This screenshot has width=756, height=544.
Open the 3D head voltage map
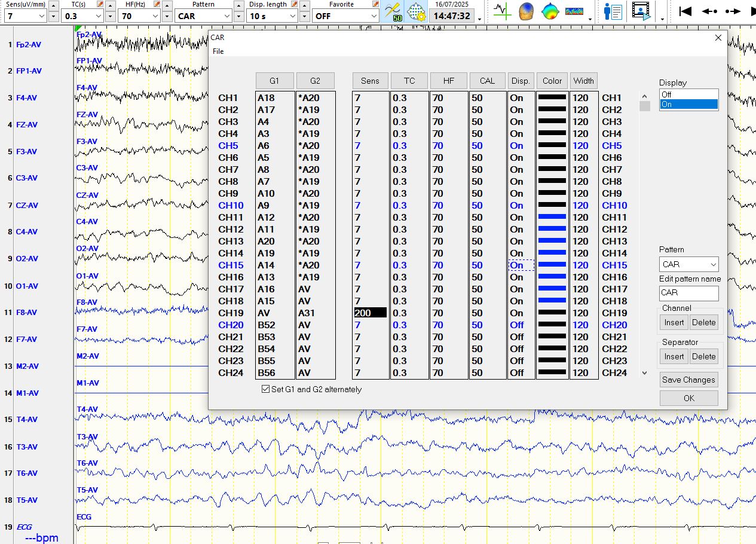[526, 11]
